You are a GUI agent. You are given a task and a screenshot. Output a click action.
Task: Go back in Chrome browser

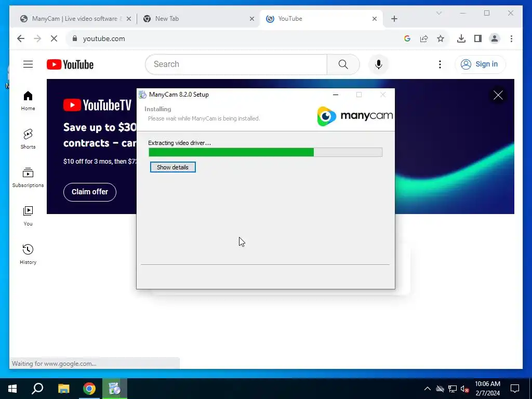[x=21, y=38]
